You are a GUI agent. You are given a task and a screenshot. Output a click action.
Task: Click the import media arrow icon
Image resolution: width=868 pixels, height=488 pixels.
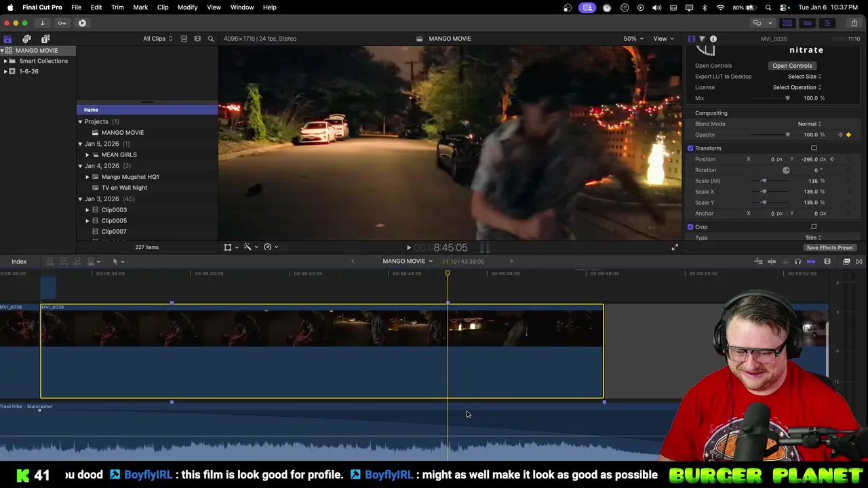42,23
